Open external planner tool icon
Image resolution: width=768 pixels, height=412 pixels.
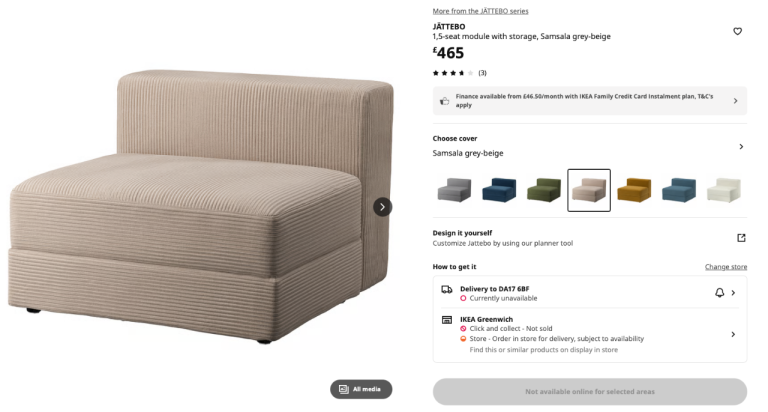click(741, 238)
